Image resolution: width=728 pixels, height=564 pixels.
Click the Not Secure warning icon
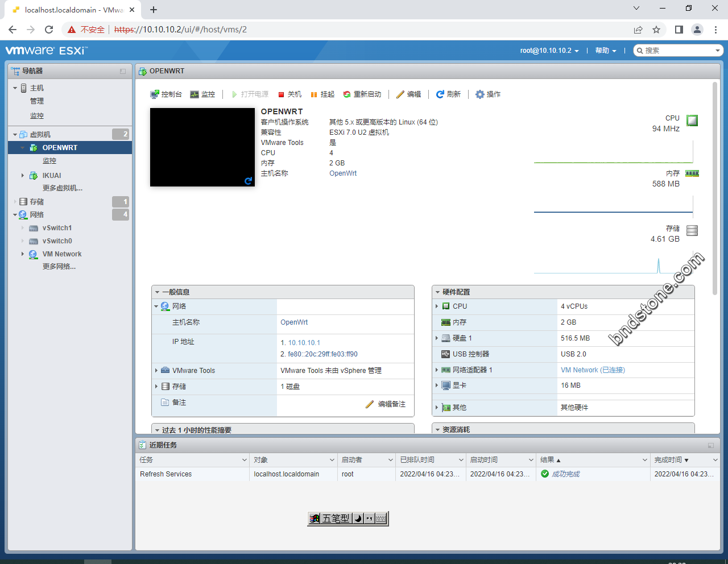(x=72, y=30)
